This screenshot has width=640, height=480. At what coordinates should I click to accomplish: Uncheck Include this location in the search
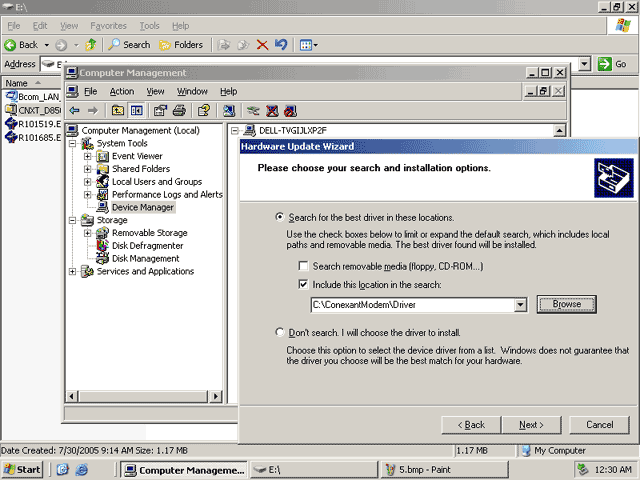coord(303,284)
